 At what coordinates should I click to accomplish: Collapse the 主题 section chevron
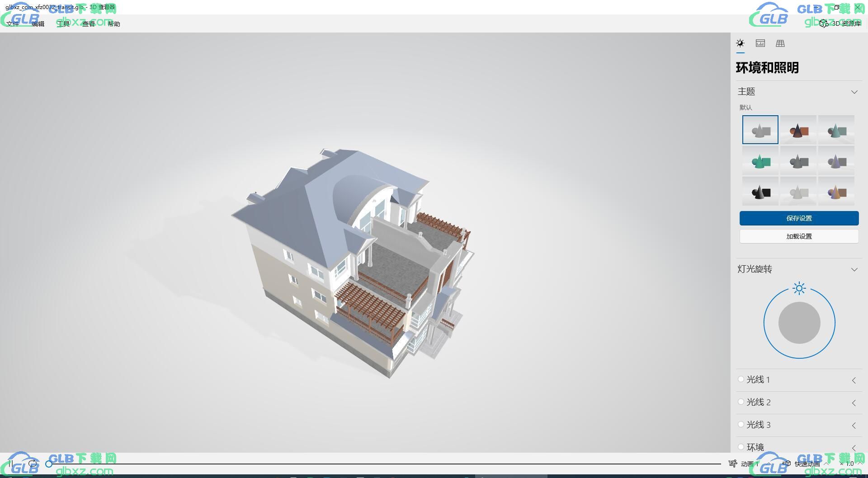tap(854, 92)
